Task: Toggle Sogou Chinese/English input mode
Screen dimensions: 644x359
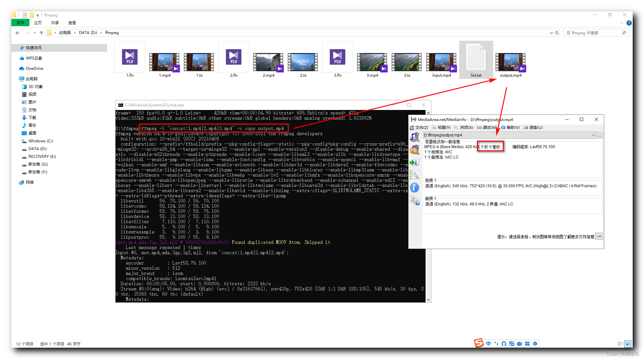Action: tap(488, 343)
